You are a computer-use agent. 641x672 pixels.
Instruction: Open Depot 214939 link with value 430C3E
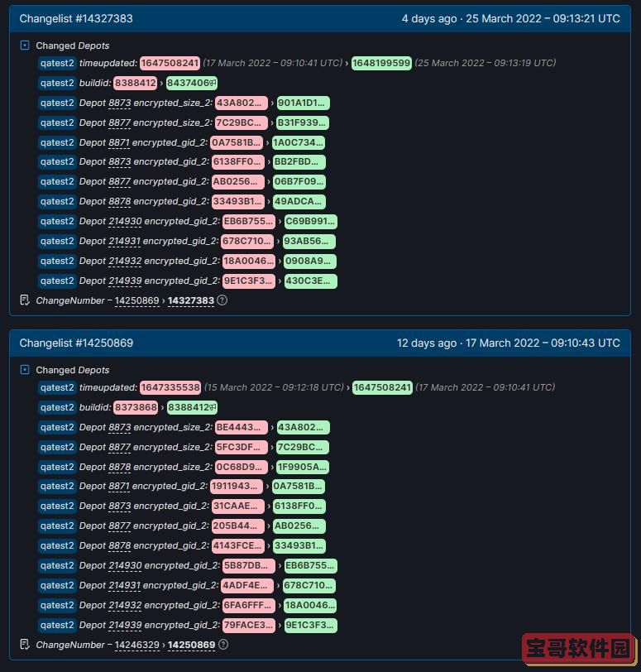pos(125,281)
